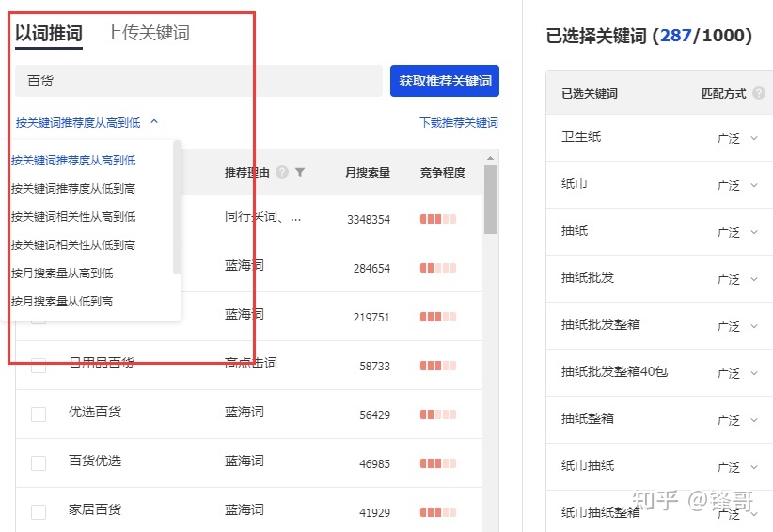Click the 获取推荐关键词 button
The width and height of the screenshot is (773, 532).
click(444, 81)
